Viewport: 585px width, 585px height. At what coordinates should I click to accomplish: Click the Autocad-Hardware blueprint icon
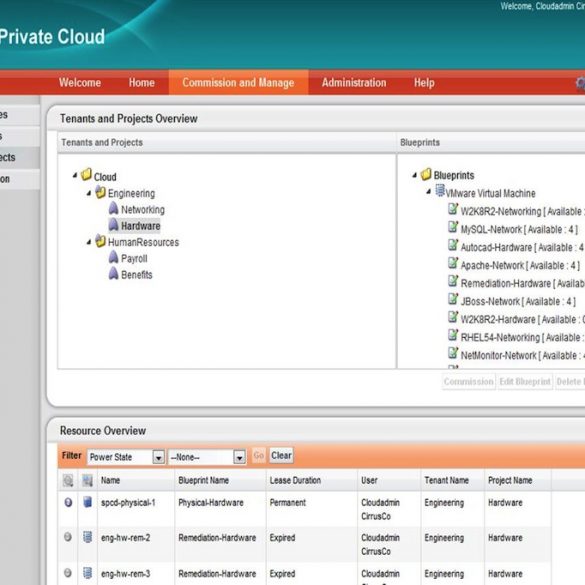[x=453, y=245]
